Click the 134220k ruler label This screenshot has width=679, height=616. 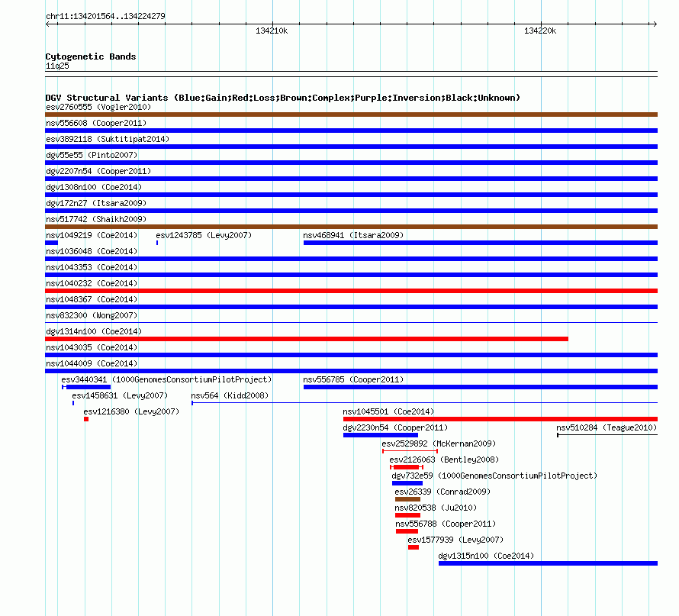pyautogui.click(x=540, y=31)
